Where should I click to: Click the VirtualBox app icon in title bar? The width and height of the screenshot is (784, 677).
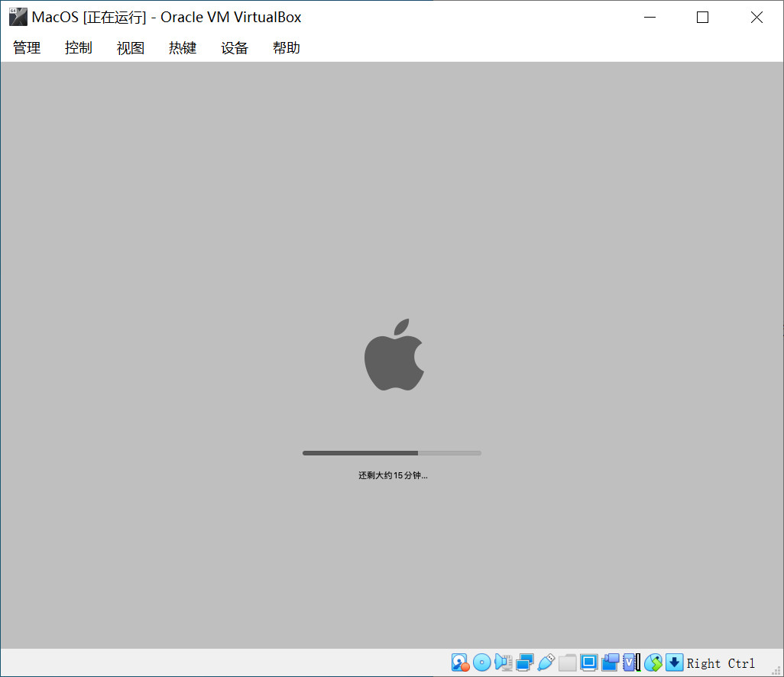[x=18, y=17]
